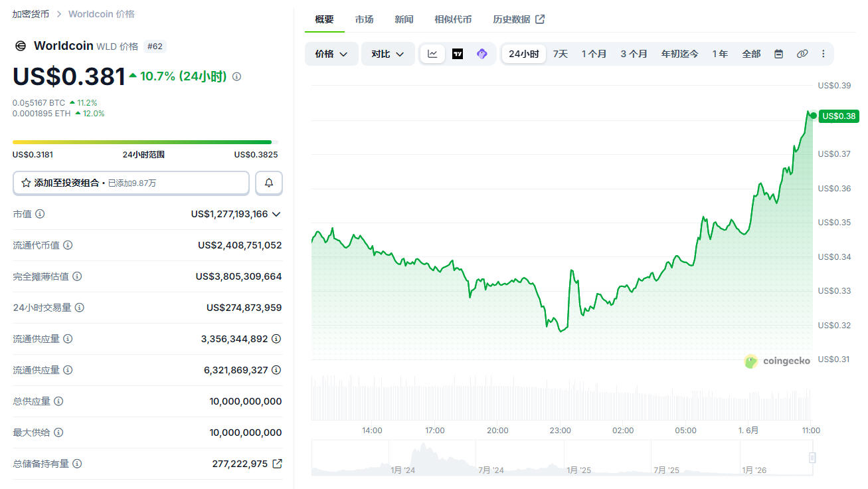The image size is (868, 489).
Task: Click the US$0.3825 range high
Action: (256, 155)
